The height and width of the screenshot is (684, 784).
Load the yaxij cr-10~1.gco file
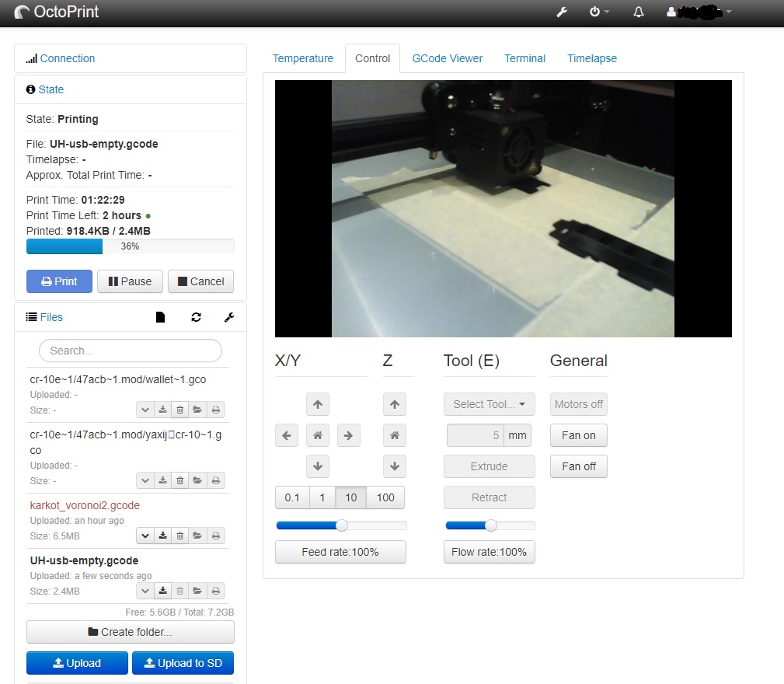pos(197,480)
